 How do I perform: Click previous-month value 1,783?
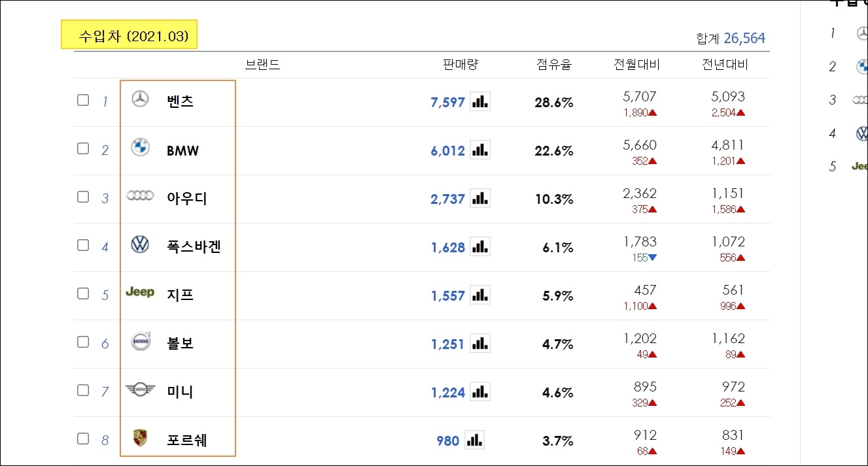tap(640, 242)
